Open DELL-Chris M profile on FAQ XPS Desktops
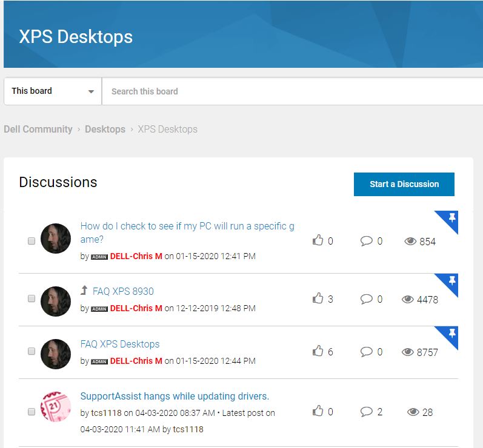The image size is (483, 448). coord(136,361)
